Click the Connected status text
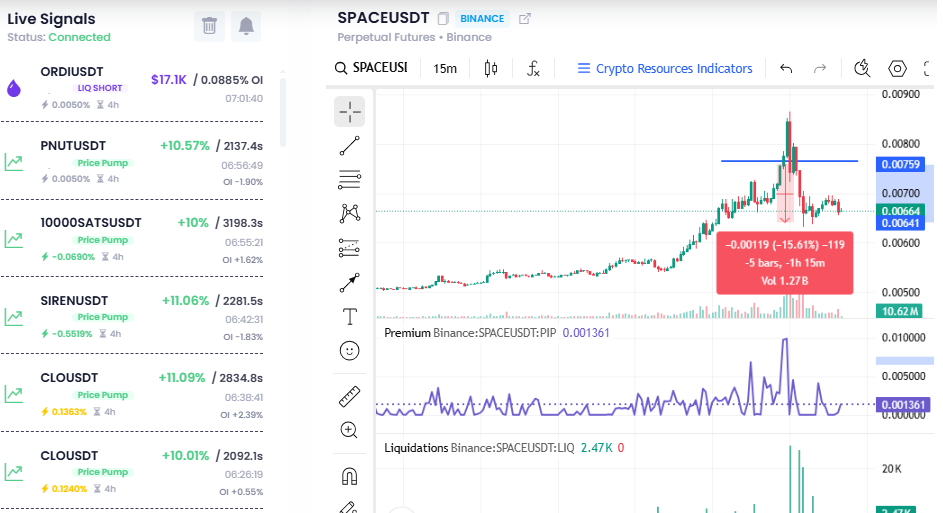Viewport: 943px width, 513px height. [79, 37]
